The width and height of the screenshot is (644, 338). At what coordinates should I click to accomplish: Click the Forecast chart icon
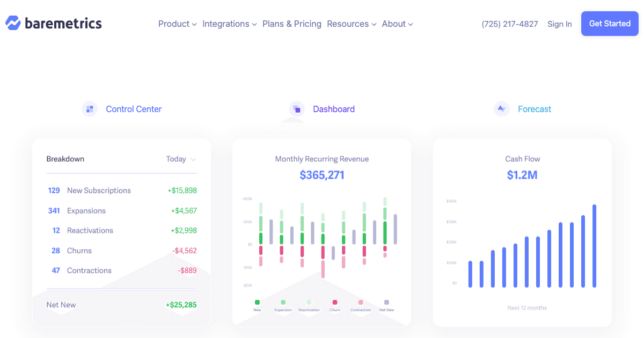pyautogui.click(x=501, y=108)
